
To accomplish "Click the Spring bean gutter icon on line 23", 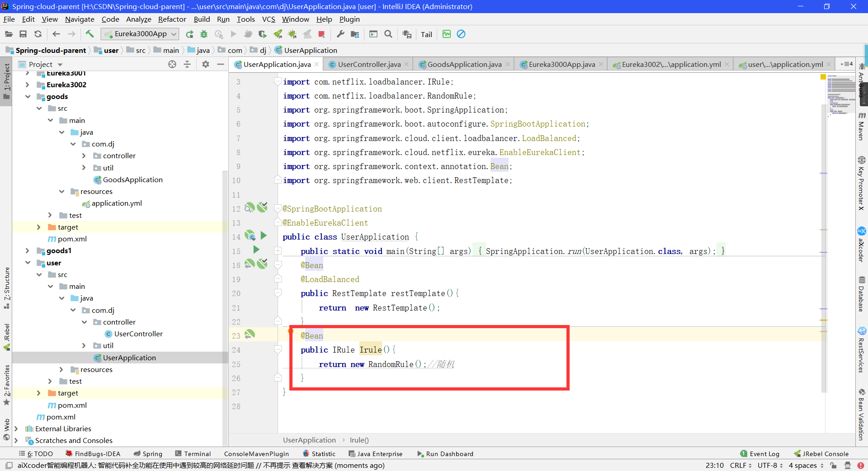I will pos(250,334).
